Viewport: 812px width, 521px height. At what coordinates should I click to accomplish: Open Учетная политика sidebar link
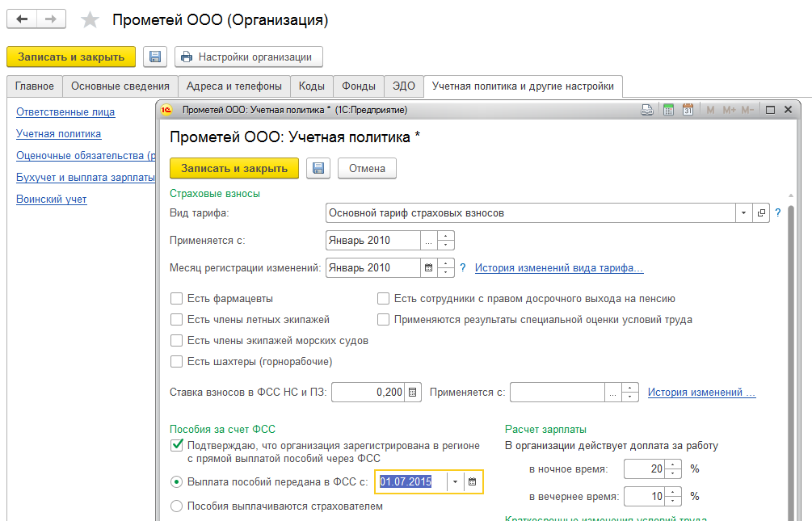coord(58,133)
